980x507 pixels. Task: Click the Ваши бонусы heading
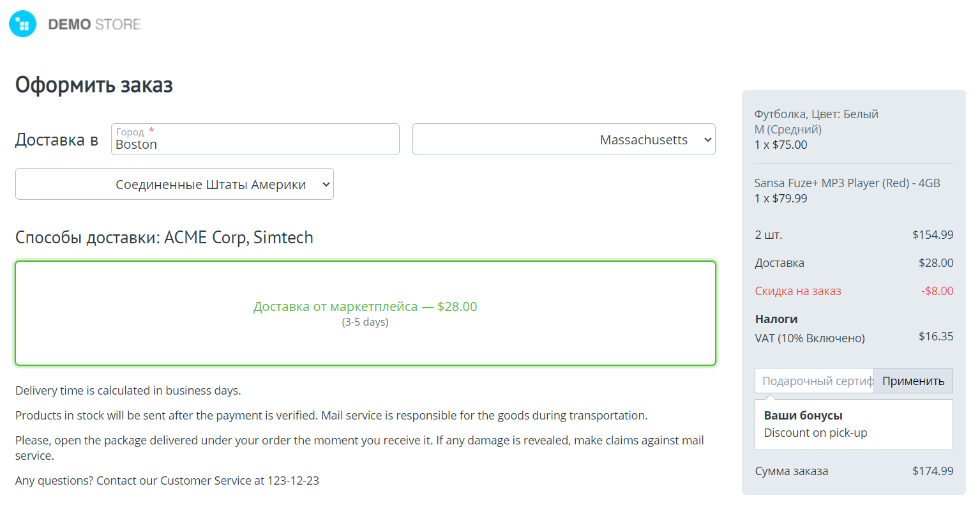point(803,416)
